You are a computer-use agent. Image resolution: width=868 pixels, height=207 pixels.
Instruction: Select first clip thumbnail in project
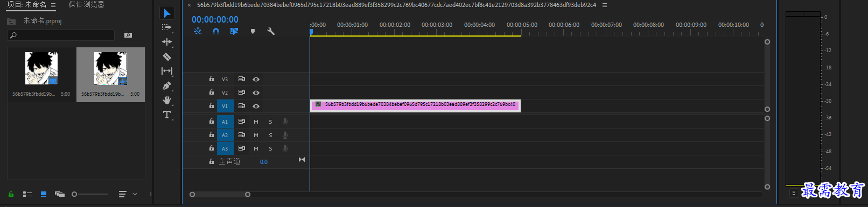point(41,68)
